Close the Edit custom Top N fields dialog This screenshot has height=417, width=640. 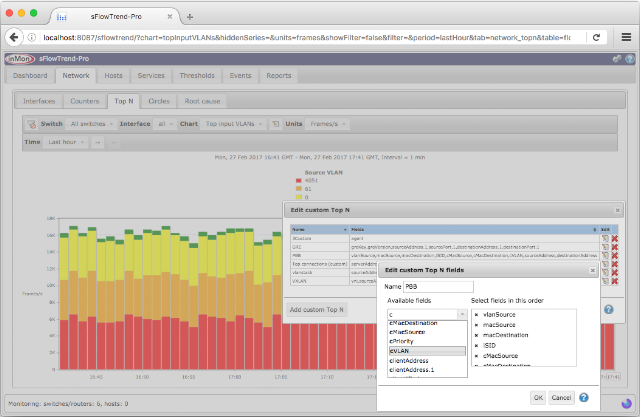(593, 271)
